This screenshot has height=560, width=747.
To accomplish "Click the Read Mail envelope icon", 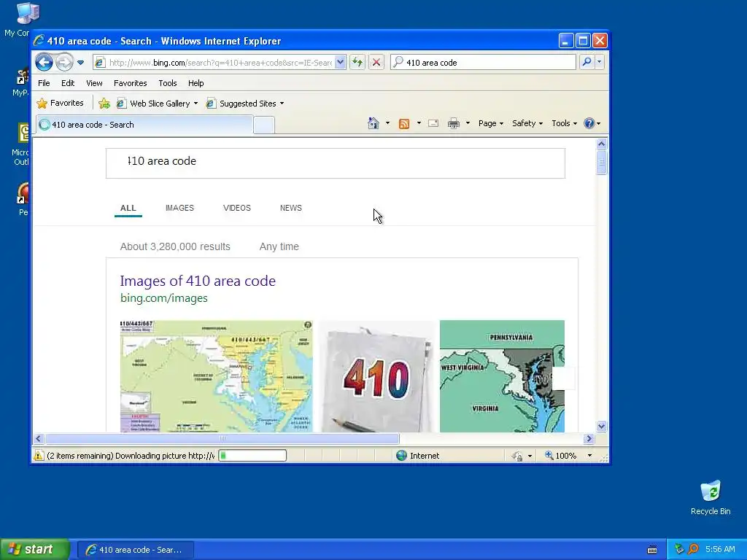I will click(433, 123).
